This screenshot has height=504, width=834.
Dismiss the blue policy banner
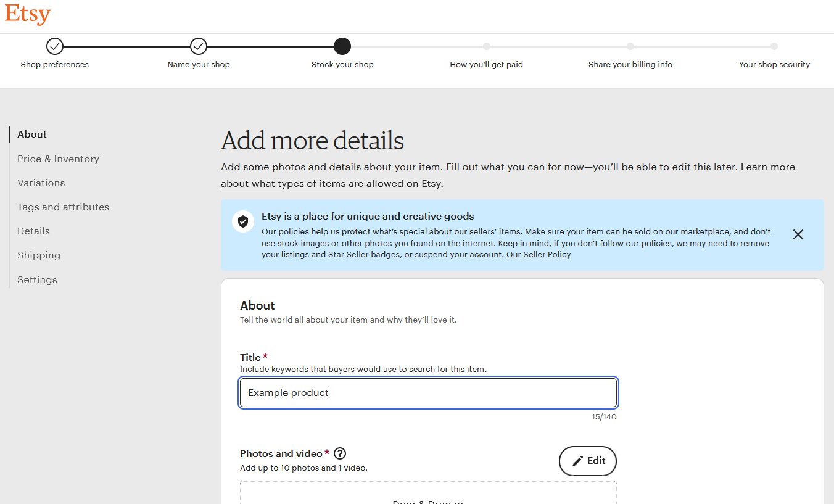798,234
